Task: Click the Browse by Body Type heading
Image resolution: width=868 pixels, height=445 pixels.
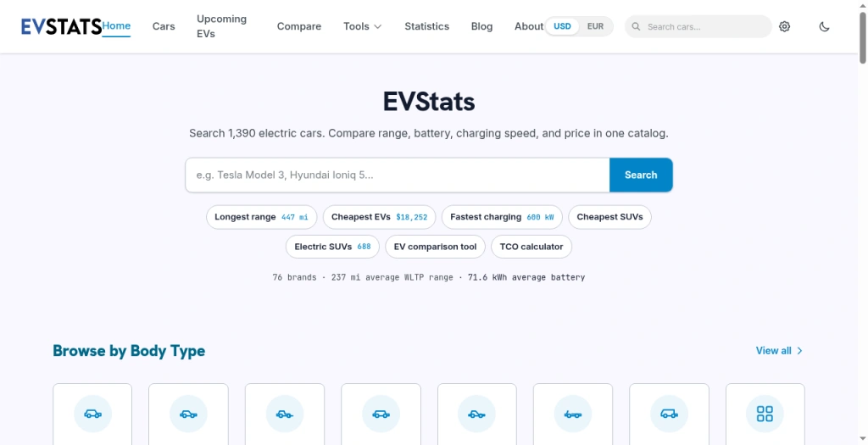Action: tap(129, 351)
